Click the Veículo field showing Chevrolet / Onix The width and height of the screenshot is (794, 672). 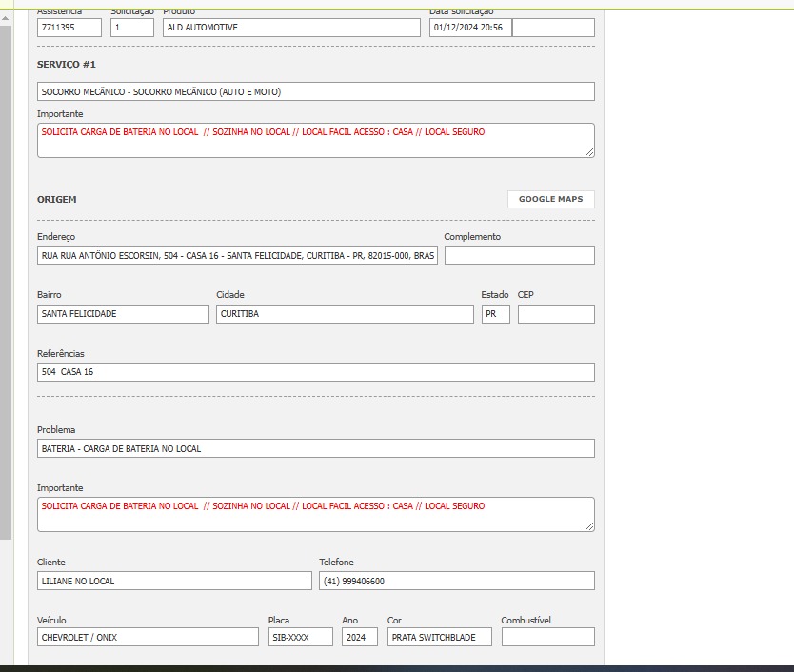[x=148, y=637]
